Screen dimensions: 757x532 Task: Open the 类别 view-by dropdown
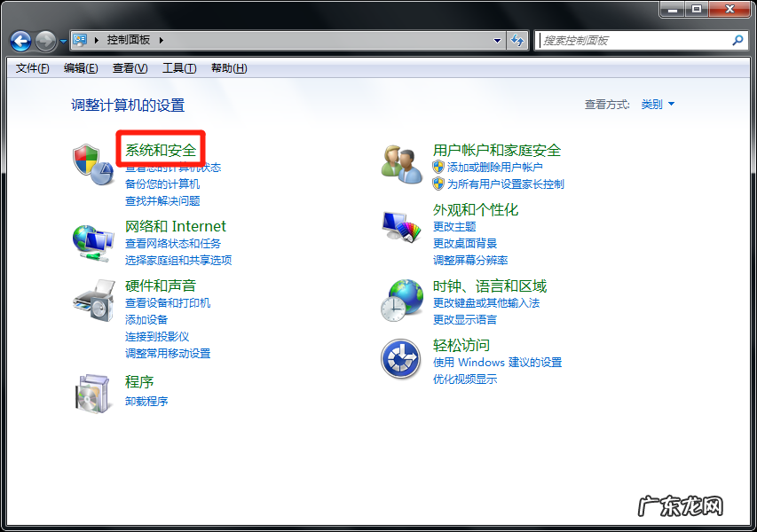[x=658, y=104]
